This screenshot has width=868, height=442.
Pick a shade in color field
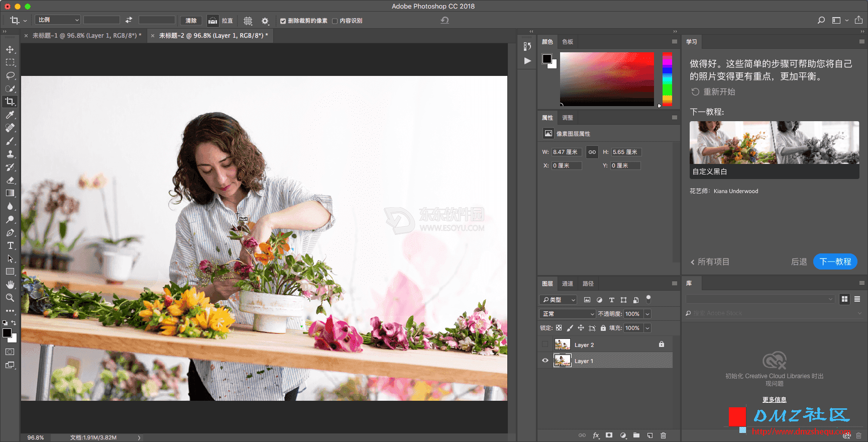(607, 79)
